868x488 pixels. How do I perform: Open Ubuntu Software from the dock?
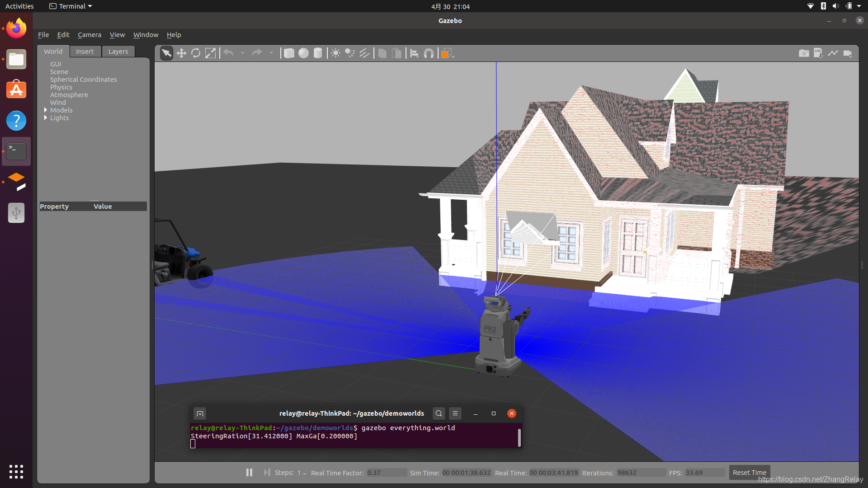tap(16, 90)
